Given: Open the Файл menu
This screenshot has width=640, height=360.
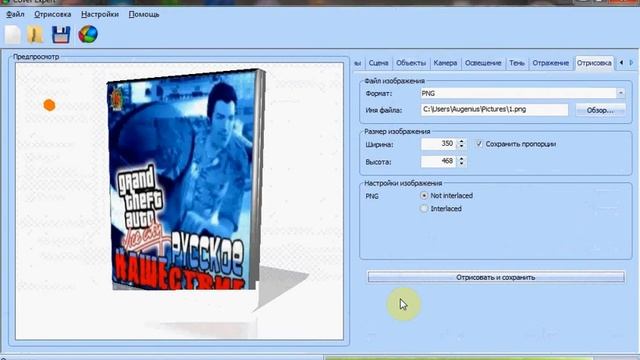Looking at the screenshot, I should (x=15, y=14).
